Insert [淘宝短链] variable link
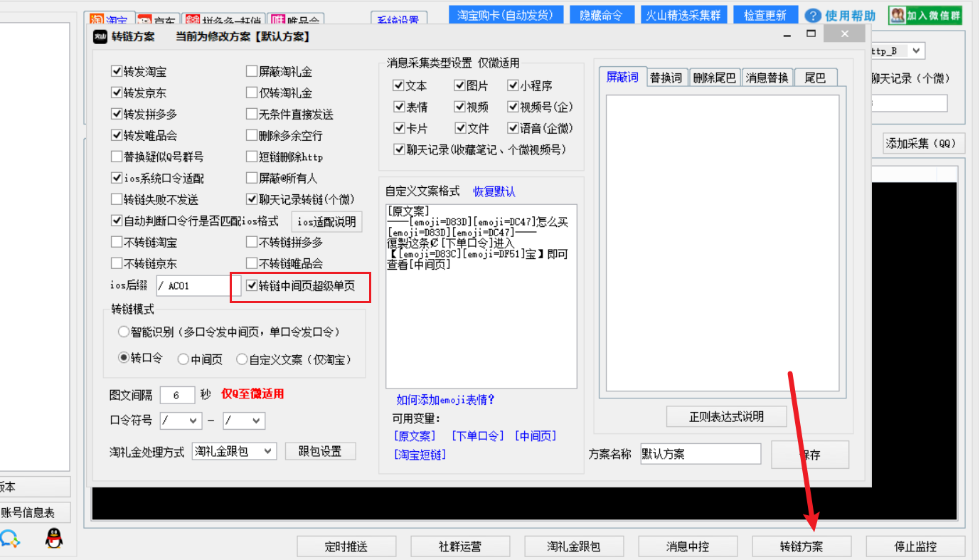 [x=420, y=454]
